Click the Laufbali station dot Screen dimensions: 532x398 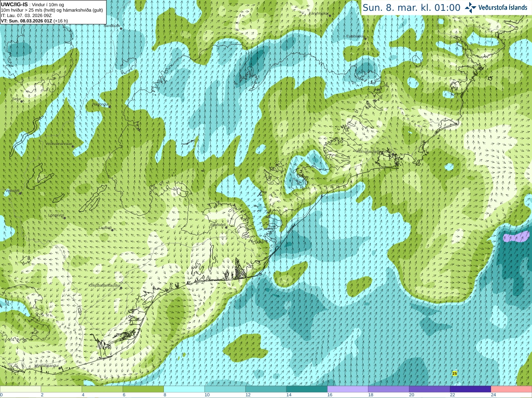coord(112,230)
